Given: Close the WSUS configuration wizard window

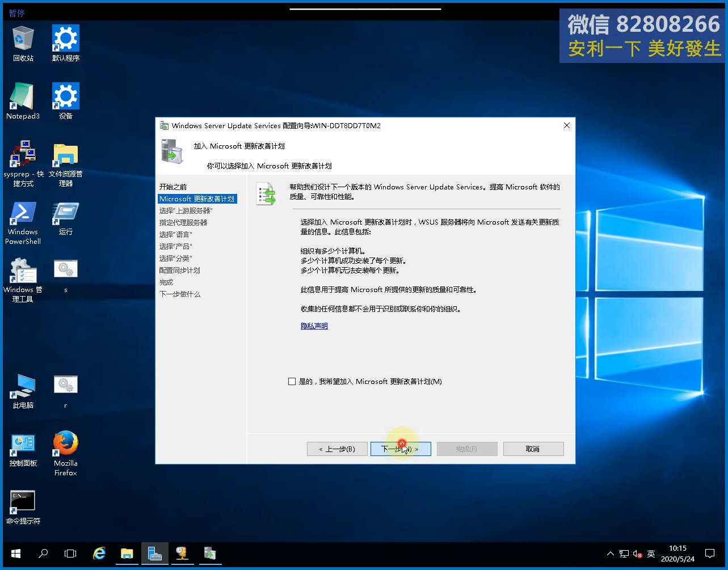Looking at the screenshot, I should tap(566, 126).
